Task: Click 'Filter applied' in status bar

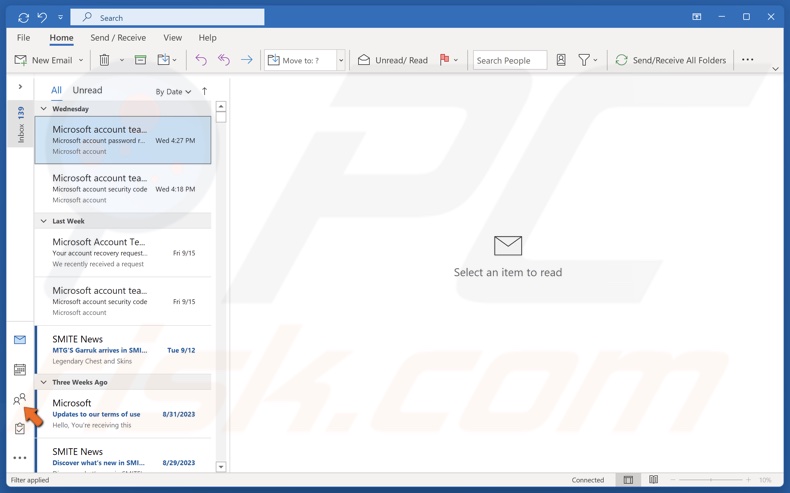Action: point(30,480)
